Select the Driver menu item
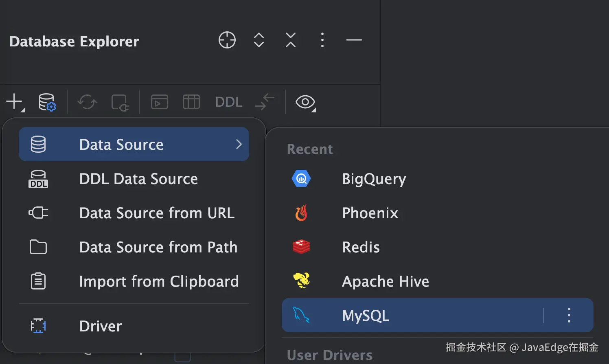Screen dimensions: 609x364 click(x=100, y=326)
